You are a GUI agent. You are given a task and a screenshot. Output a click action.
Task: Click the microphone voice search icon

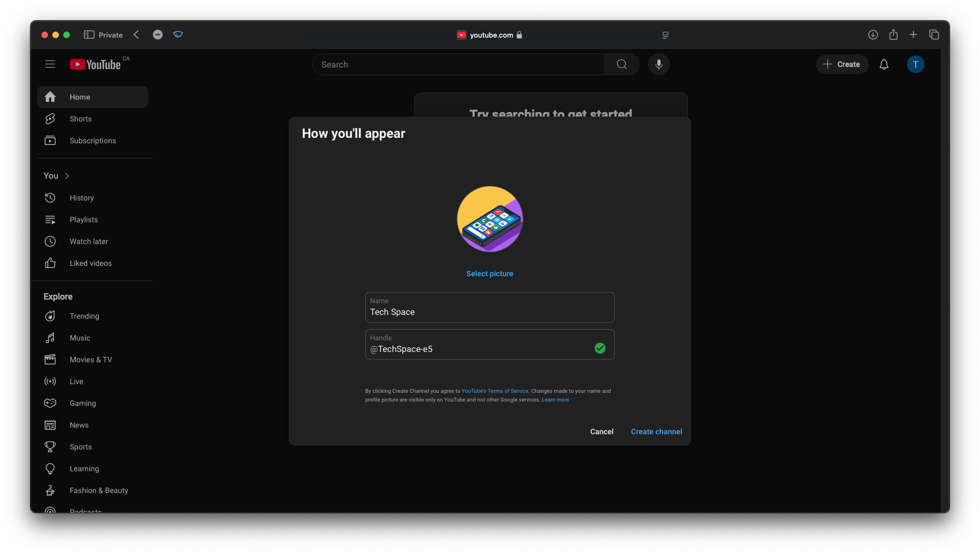(x=658, y=64)
